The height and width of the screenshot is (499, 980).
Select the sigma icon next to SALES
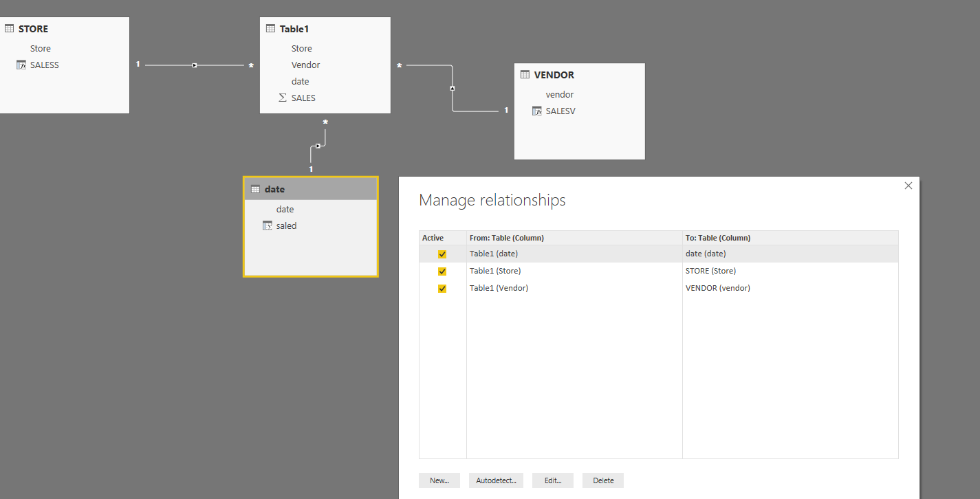[x=283, y=98]
